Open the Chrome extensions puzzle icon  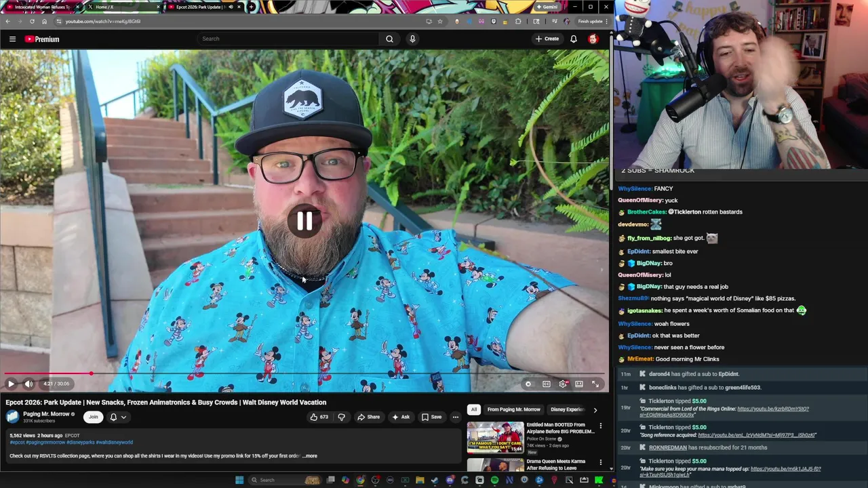[x=518, y=21]
